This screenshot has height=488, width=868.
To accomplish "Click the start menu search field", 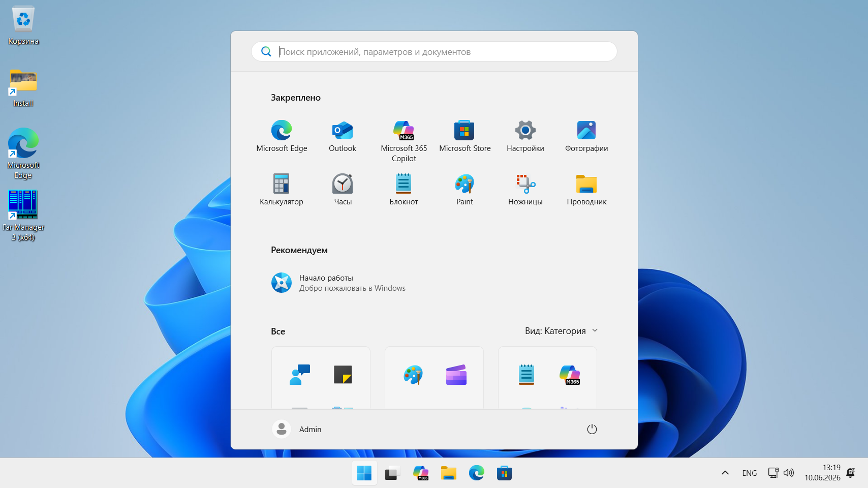I will pos(434,51).
